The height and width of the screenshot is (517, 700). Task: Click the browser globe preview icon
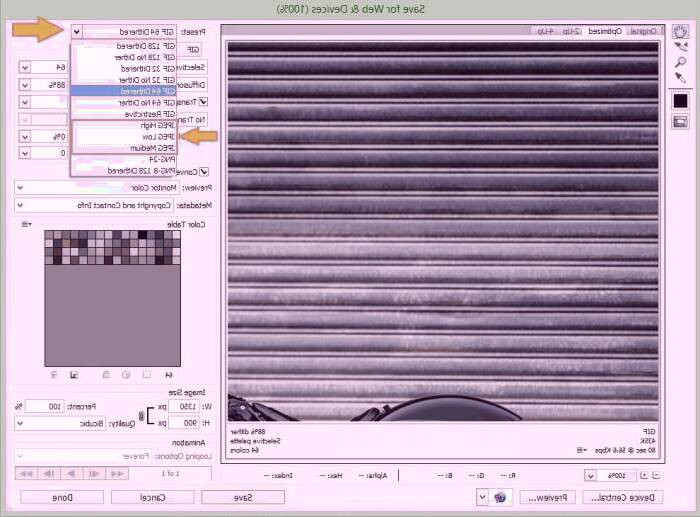[x=500, y=497]
